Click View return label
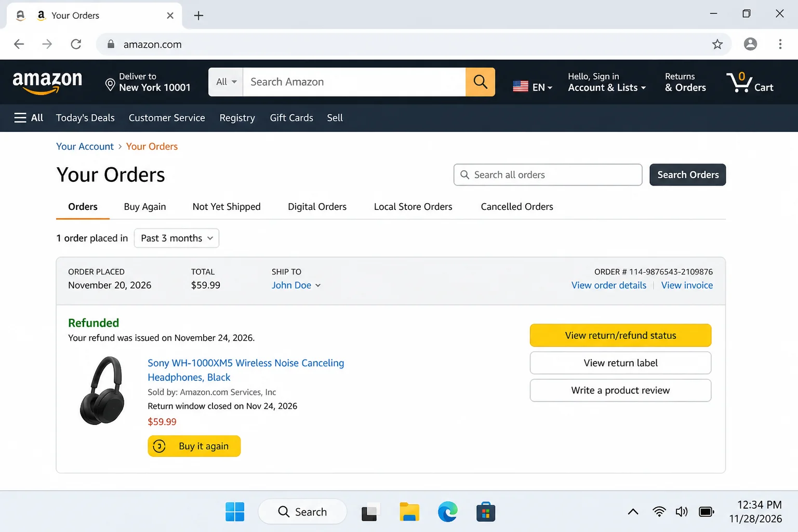The width and height of the screenshot is (798, 532). pyautogui.click(x=620, y=363)
